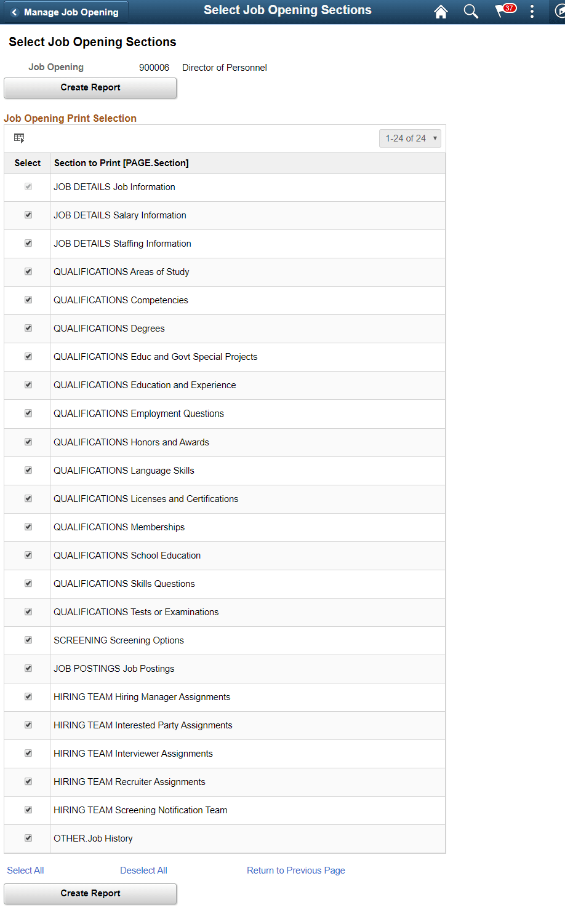
Task: Expand the record count selector arrow
Action: (x=435, y=138)
